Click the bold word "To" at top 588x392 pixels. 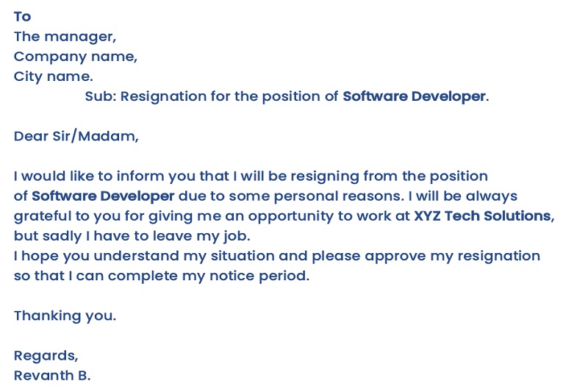pos(22,16)
